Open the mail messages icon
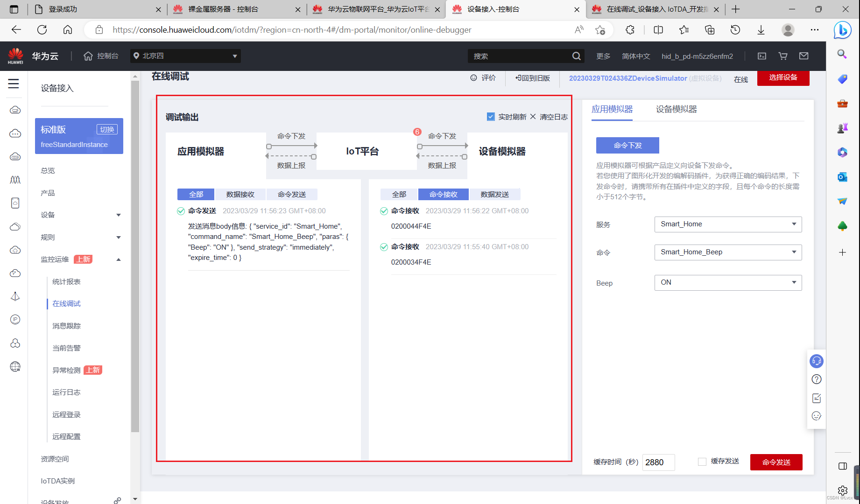Viewport: 860px width, 504px height. point(804,56)
